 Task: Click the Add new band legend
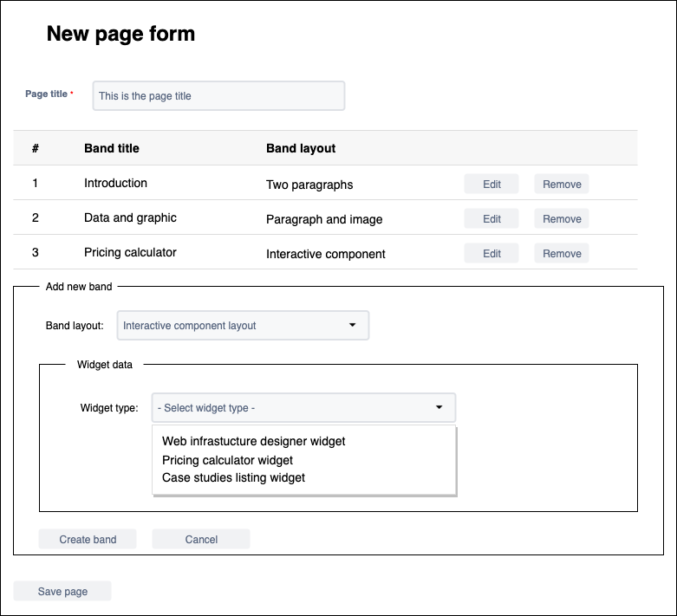coord(79,287)
